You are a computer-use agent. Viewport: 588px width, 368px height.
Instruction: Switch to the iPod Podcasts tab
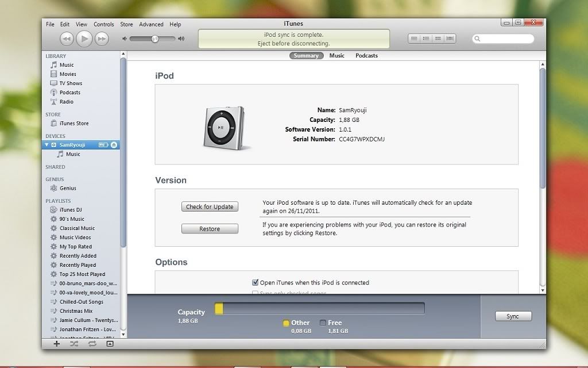[366, 56]
